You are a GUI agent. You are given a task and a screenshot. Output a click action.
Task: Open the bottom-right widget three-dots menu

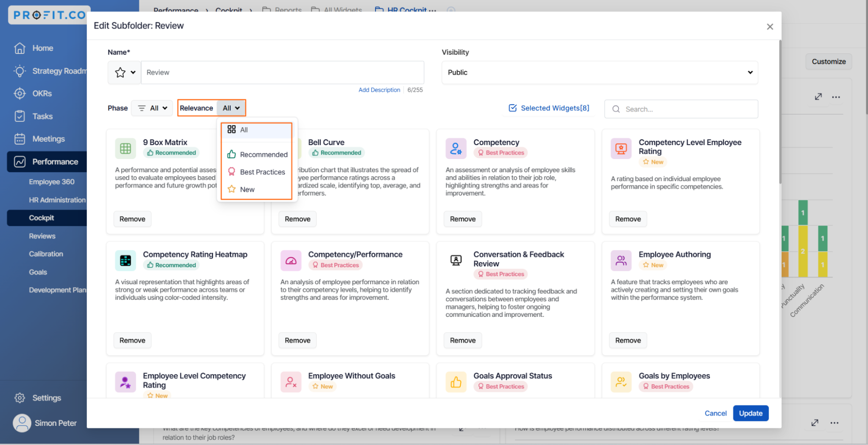835,423
